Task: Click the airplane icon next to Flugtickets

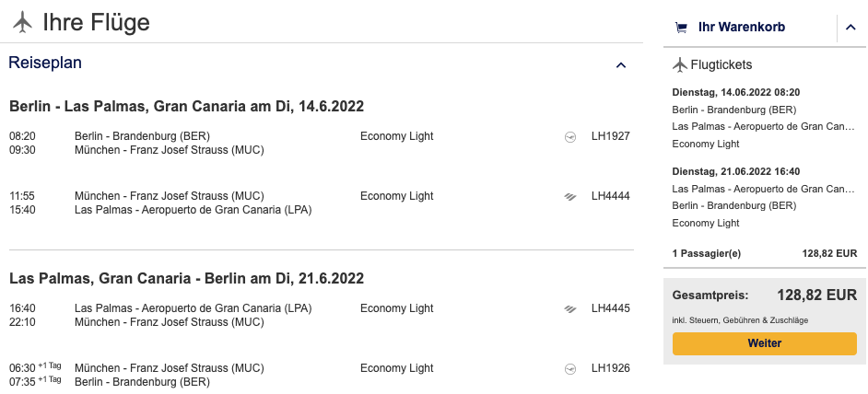Action: point(680,64)
